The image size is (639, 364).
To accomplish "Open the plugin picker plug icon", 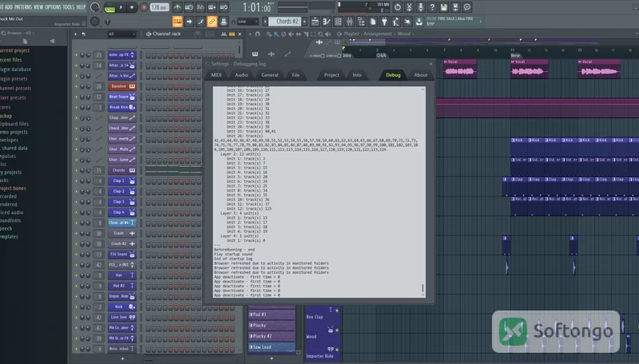I will [x=384, y=22].
